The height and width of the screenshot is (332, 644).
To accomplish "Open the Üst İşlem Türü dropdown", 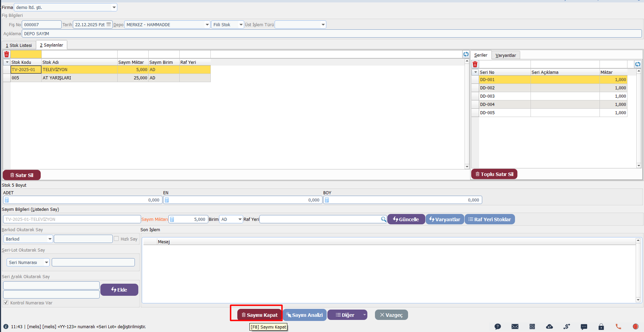I will [x=323, y=25].
